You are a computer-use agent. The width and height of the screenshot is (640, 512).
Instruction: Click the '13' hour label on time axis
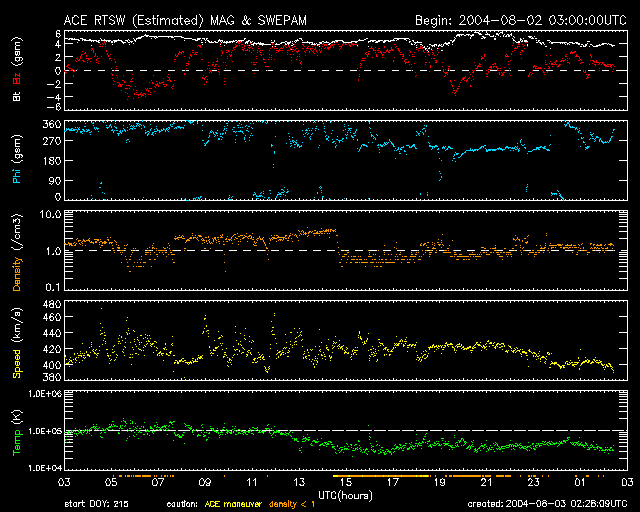299,482
